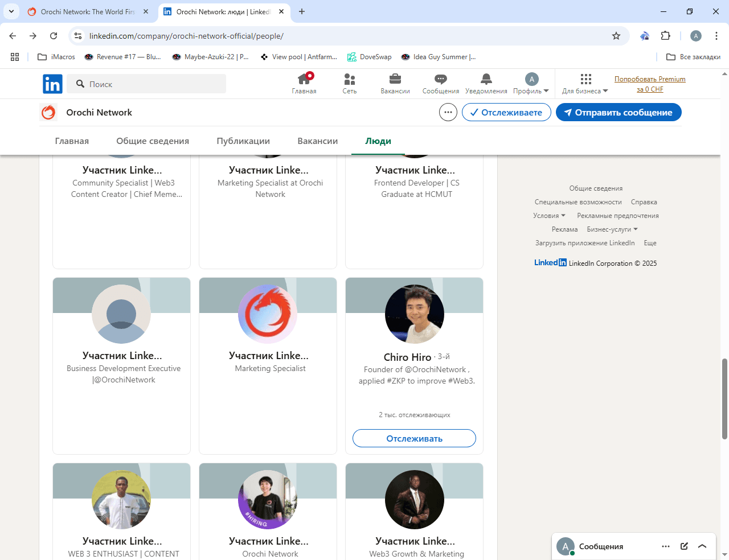Expand the Сообщения chat panel chevron
The height and width of the screenshot is (560, 729).
[x=702, y=546]
